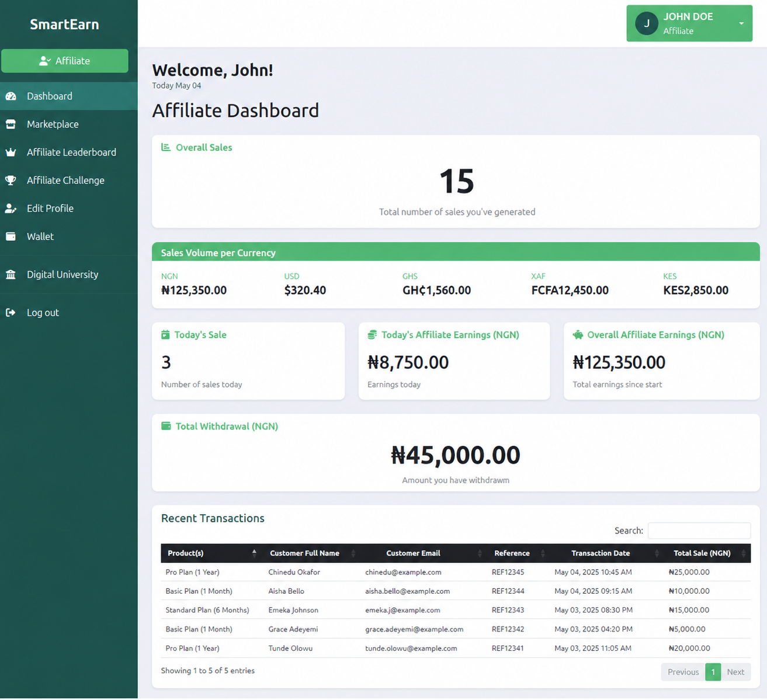Click the Chinedu Okafor name cell
Image resolution: width=767 pixels, height=700 pixels.
coord(294,572)
